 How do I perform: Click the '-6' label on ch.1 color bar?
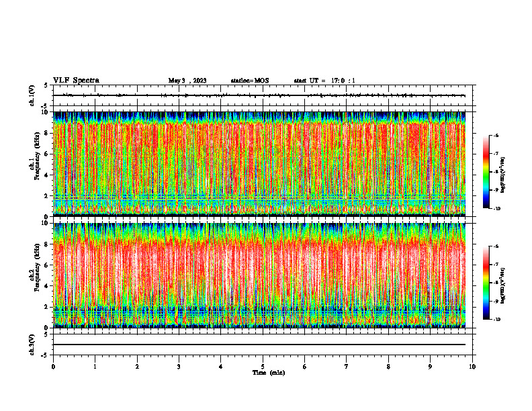coord(496,135)
